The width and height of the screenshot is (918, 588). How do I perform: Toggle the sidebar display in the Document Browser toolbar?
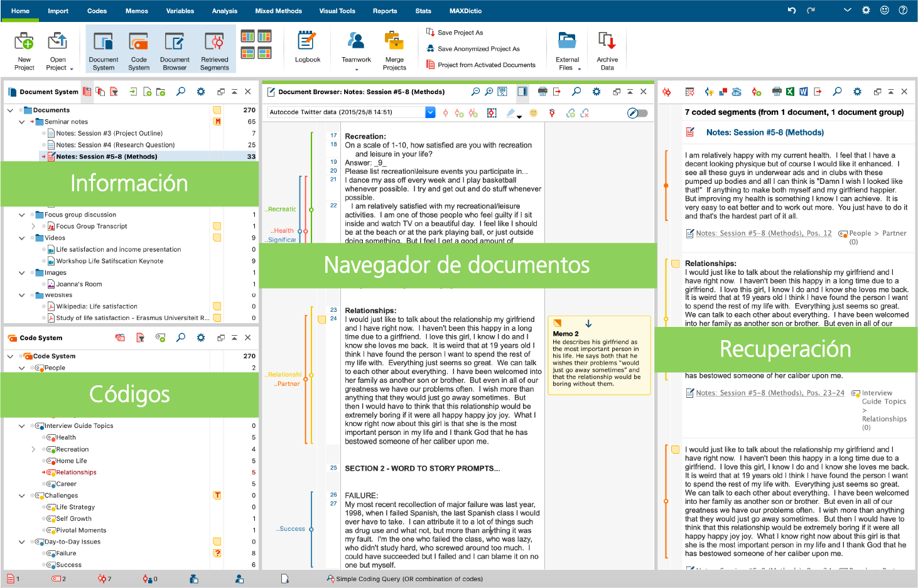(522, 92)
